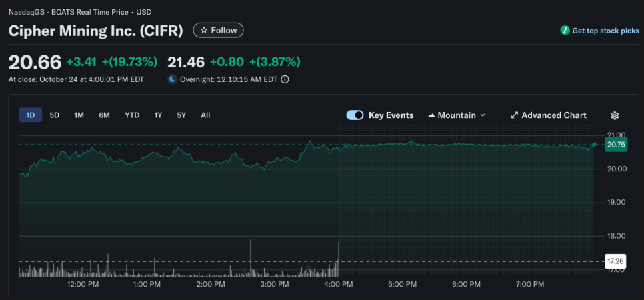Open the Advanced Chart view
The image size is (644, 300).
(x=553, y=115)
